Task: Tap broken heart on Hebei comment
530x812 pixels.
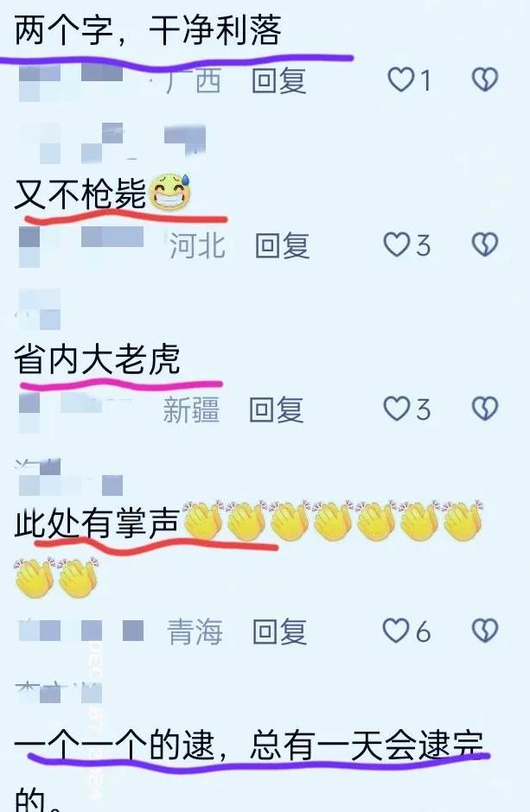Action: pyautogui.click(x=485, y=244)
